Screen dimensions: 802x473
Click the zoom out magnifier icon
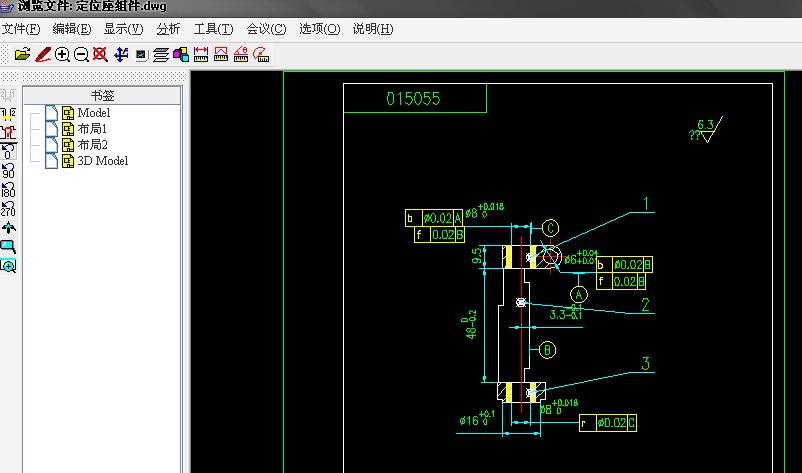(81, 54)
